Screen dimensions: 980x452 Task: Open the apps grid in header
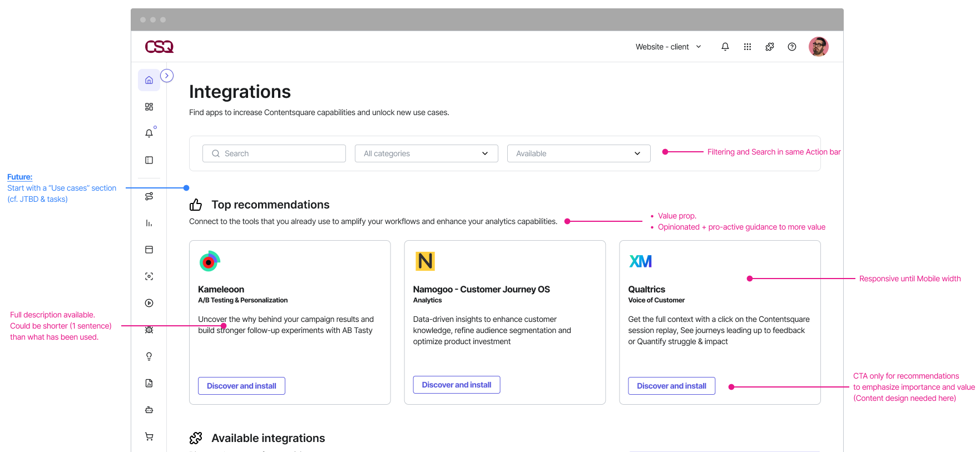click(x=748, y=47)
